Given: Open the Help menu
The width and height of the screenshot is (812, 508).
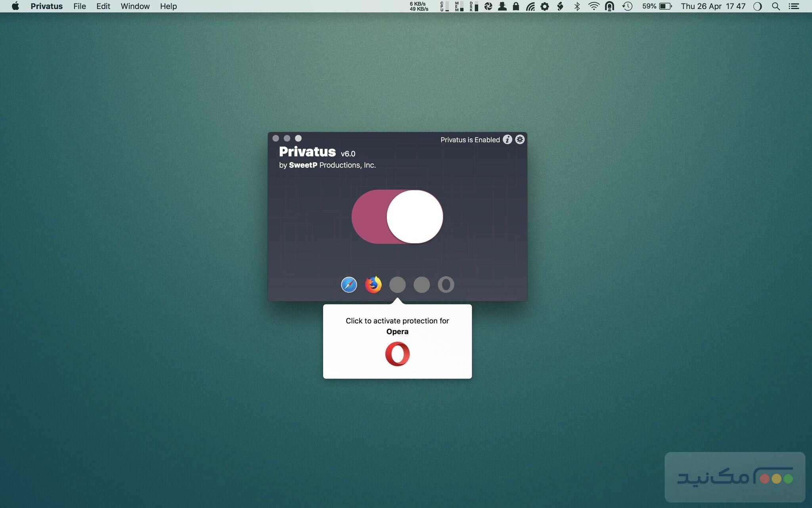Looking at the screenshot, I should (x=168, y=6).
